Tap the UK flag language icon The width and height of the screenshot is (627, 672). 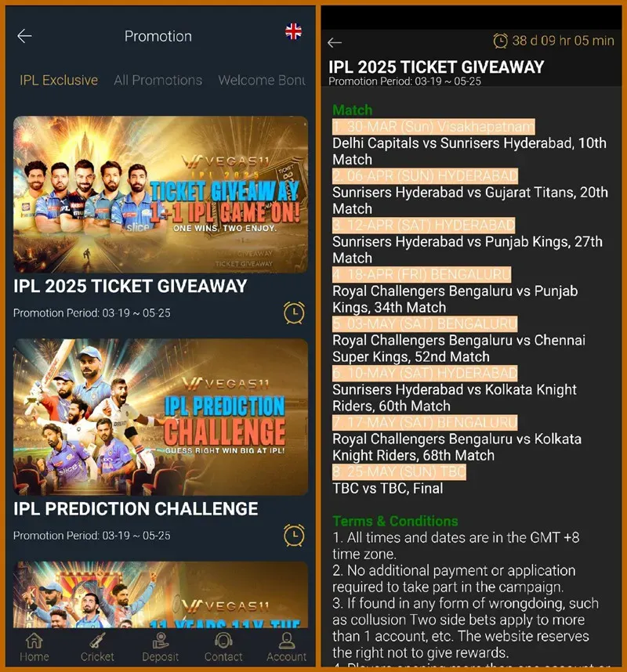tap(293, 31)
